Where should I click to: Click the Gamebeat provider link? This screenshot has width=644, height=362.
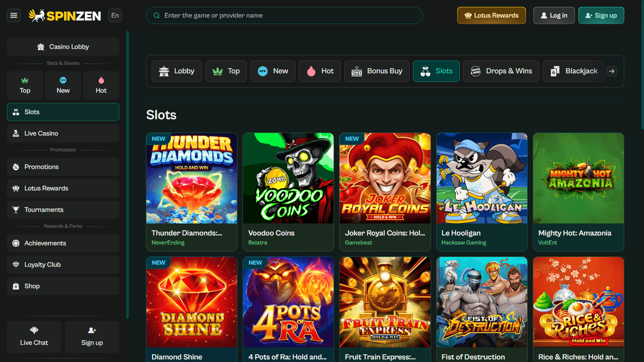click(358, 243)
